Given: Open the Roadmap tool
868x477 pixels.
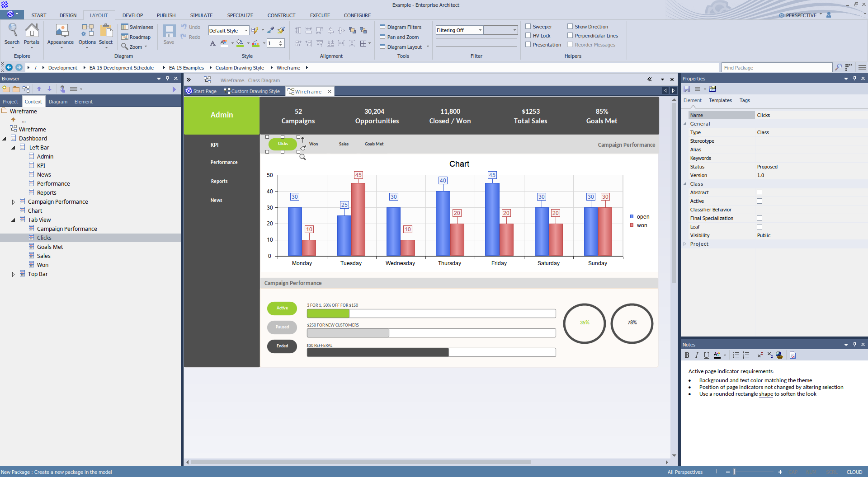Looking at the screenshot, I should [x=136, y=37].
